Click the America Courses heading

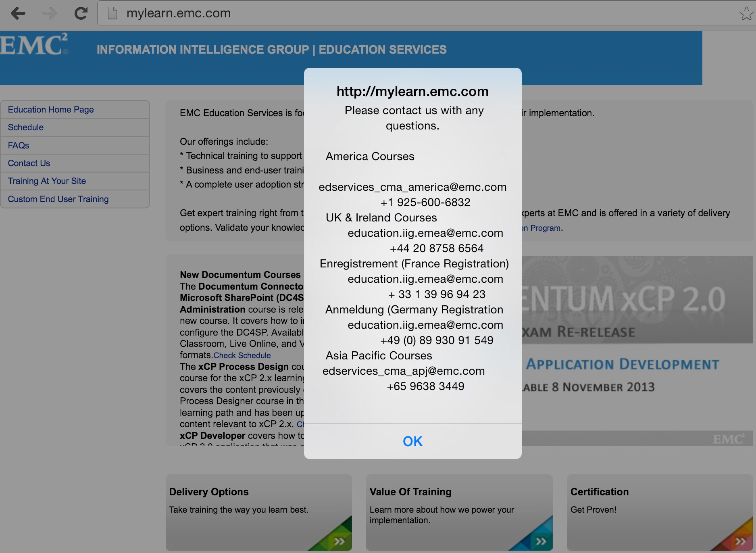click(370, 157)
